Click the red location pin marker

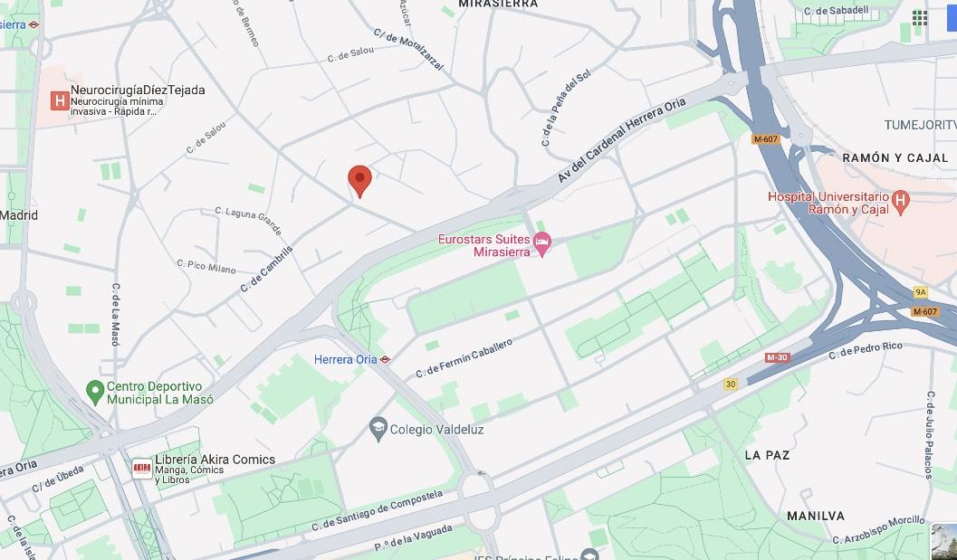tap(359, 181)
